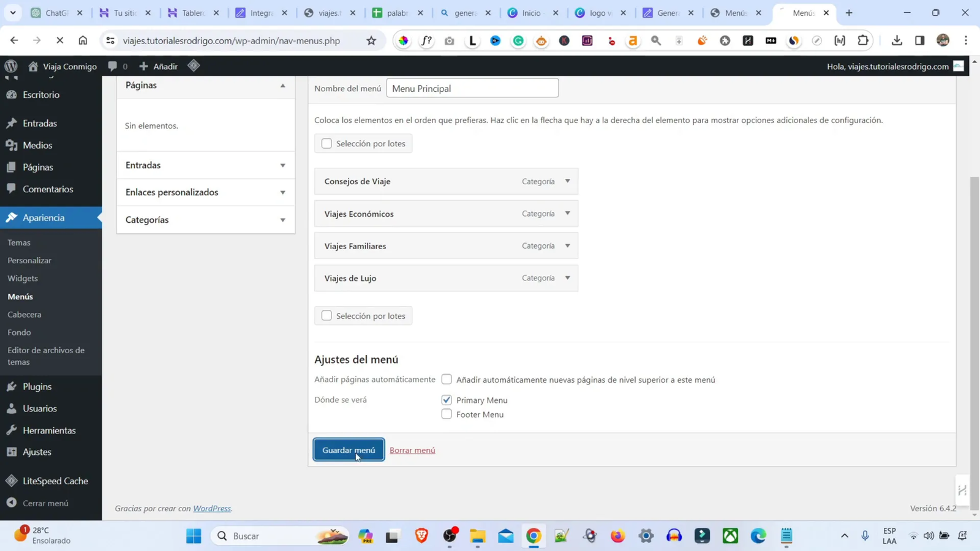Uncheck the Primary Menu checkbox
The width and height of the screenshot is (980, 551).
(x=446, y=399)
